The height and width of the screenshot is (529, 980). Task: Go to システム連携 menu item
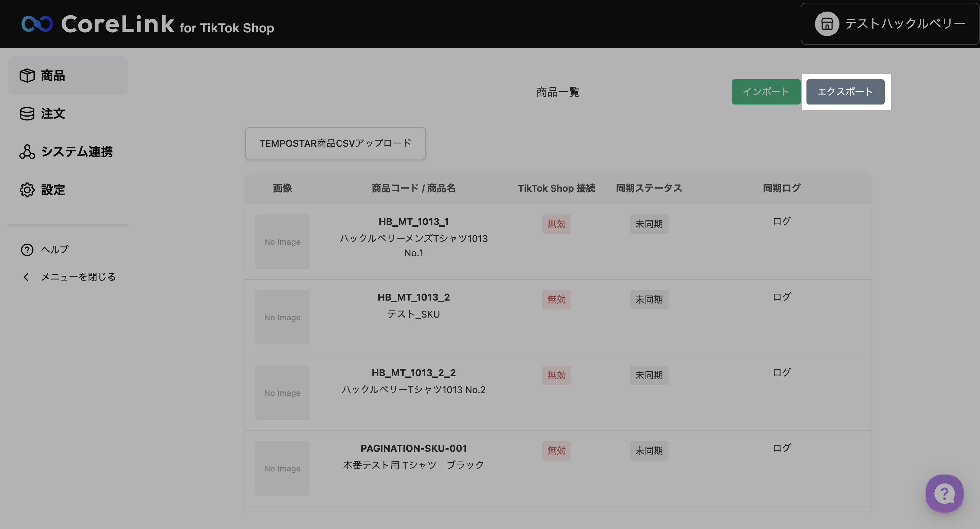coord(77,151)
